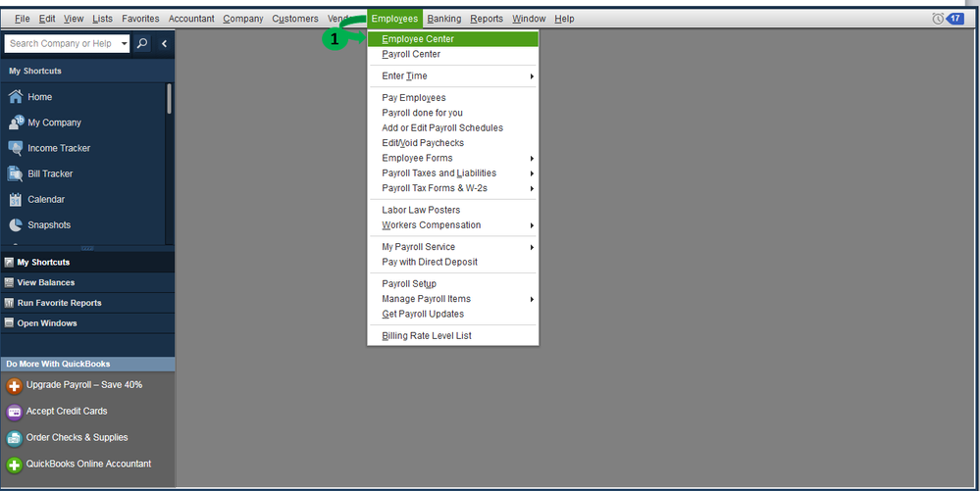The width and height of the screenshot is (980, 491).
Task: Expand the Employee Forms submenu
Action: tap(532, 159)
